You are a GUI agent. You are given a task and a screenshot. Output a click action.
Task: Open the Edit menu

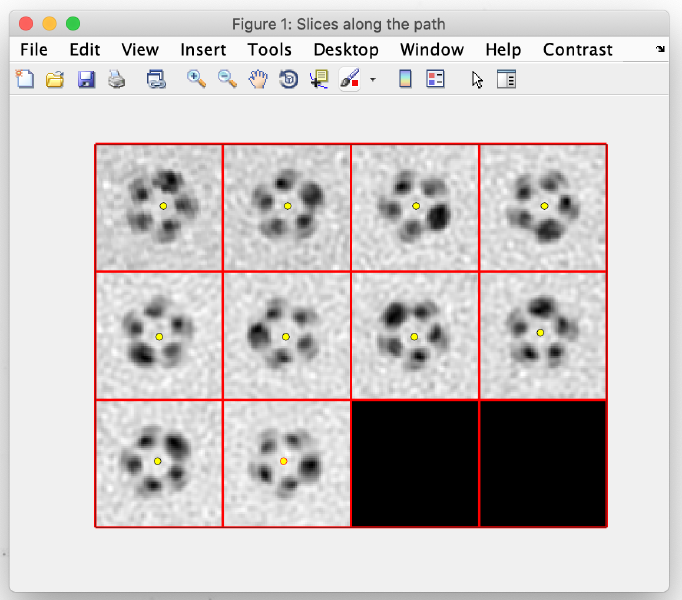click(x=85, y=50)
